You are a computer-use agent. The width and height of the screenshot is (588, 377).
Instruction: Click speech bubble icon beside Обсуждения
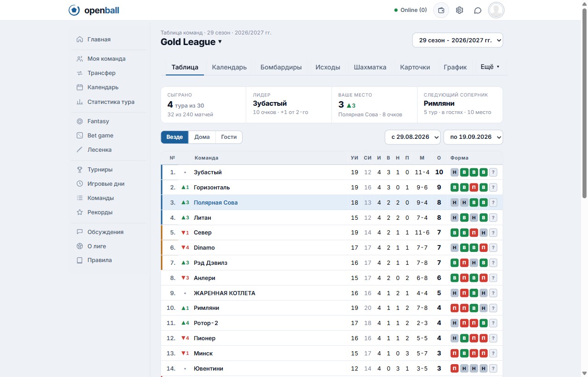coord(79,232)
